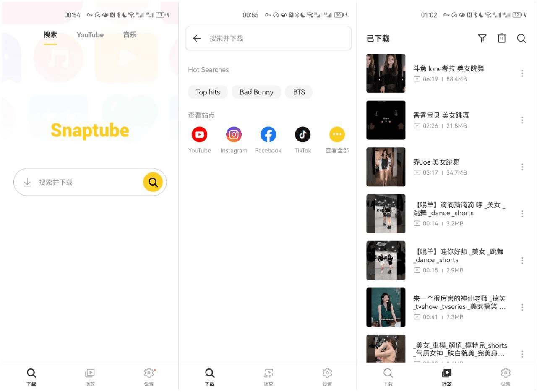
Task: Select the Bad Bunny hot search chip
Action: (256, 92)
